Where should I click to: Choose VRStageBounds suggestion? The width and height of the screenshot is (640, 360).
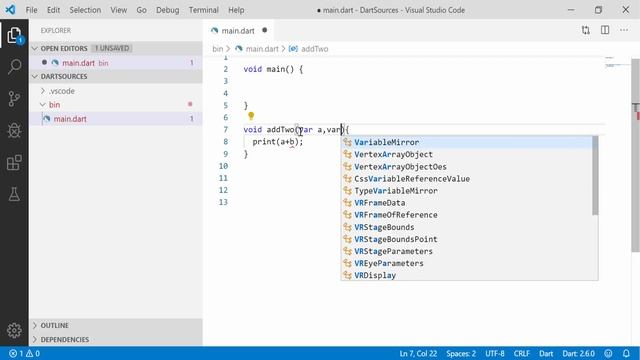pyautogui.click(x=467, y=227)
